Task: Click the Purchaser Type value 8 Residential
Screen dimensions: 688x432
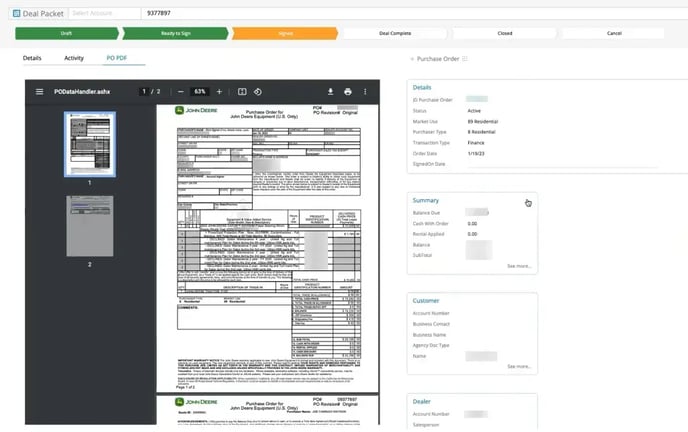Action: (x=481, y=132)
